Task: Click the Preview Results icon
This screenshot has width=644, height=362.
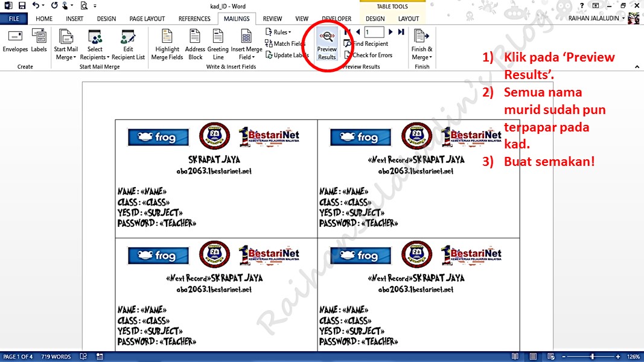Action: click(327, 43)
